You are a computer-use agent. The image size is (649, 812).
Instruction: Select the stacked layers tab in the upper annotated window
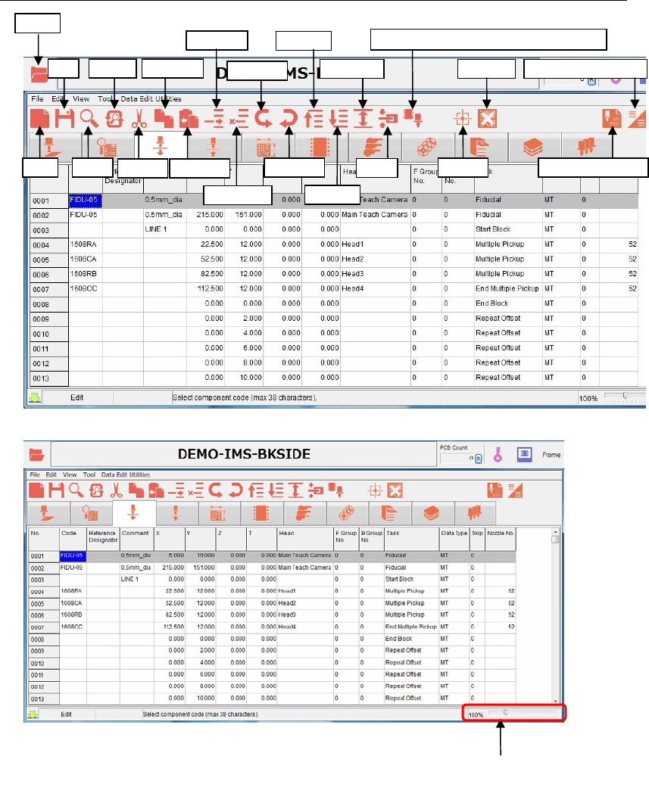pos(533,147)
